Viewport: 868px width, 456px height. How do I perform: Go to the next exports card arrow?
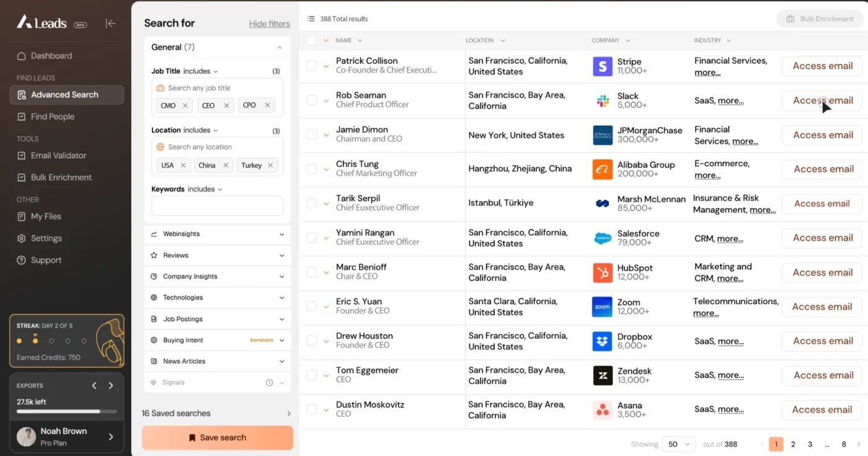[111, 386]
